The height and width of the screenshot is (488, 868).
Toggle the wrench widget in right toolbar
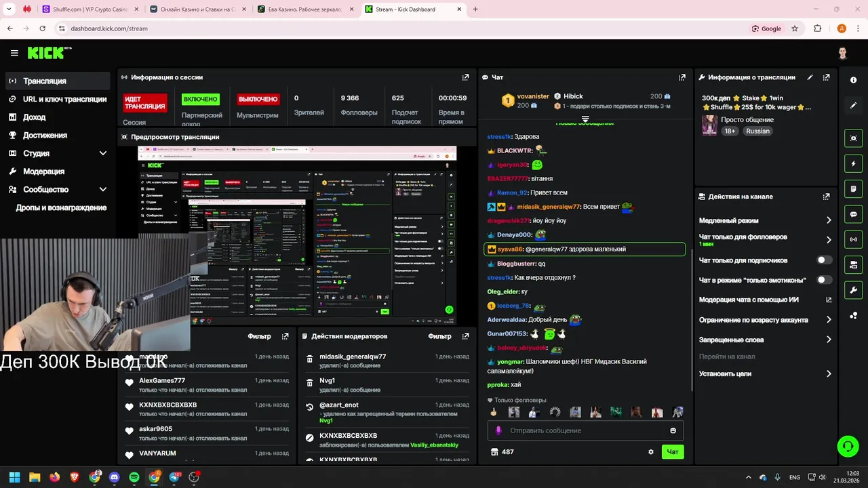click(853, 290)
